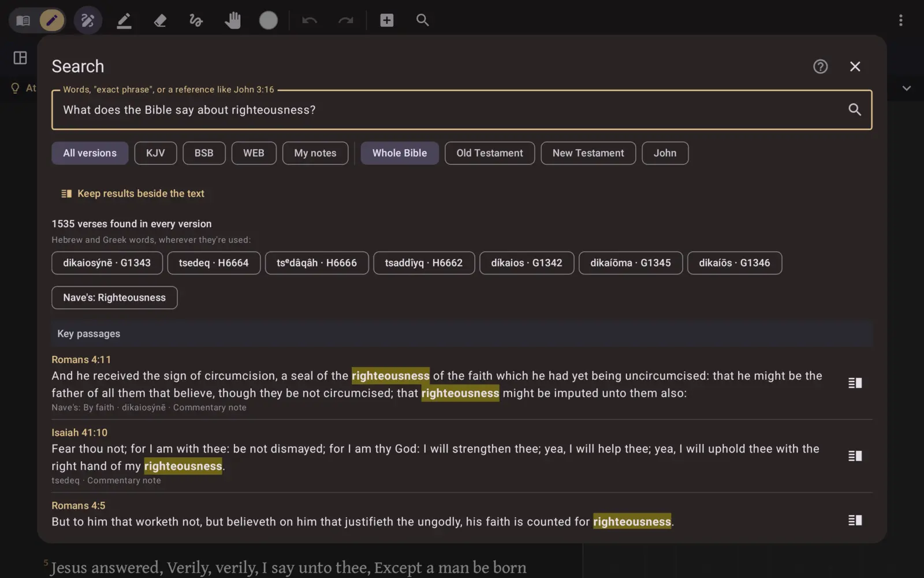The image size is (924, 578).
Task: Open search from the top toolbar
Action: pos(423,21)
